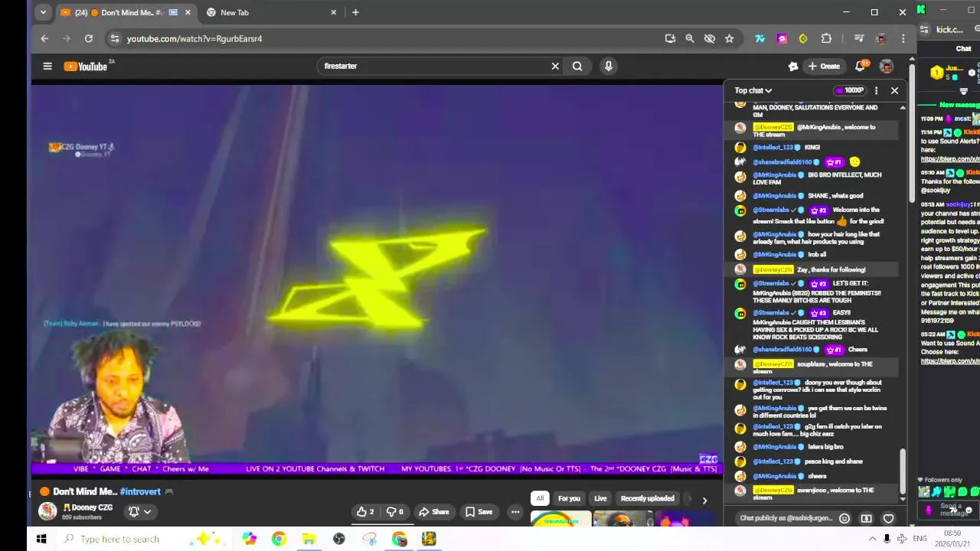Open the sparkle icon beside Create

pyautogui.click(x=793, y=67)
